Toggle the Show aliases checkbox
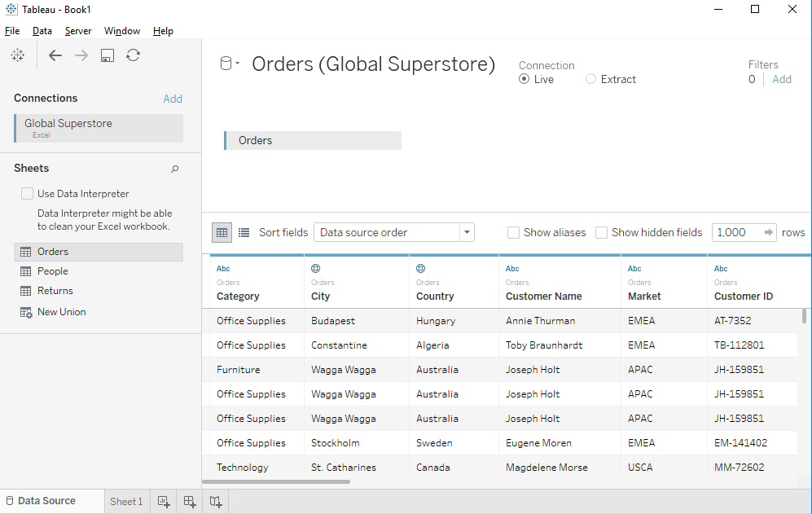The width and height of the screenshot is (812, 514). pyautogui.click(x=513, y=233)
